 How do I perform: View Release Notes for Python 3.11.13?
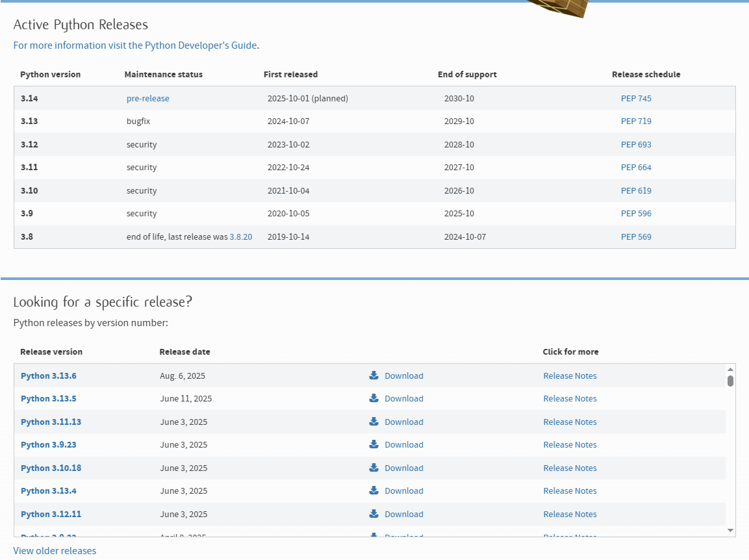570,422
